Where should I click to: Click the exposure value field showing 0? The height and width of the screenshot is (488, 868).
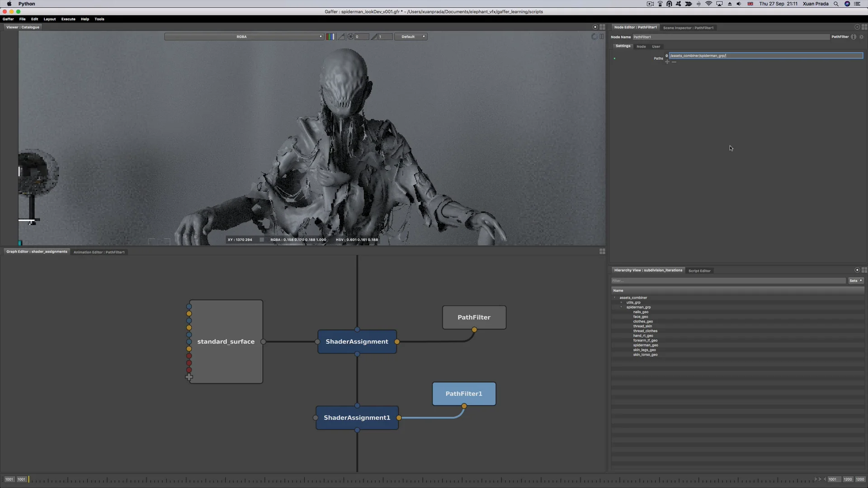pyautogui.click(x=362, y=37)
